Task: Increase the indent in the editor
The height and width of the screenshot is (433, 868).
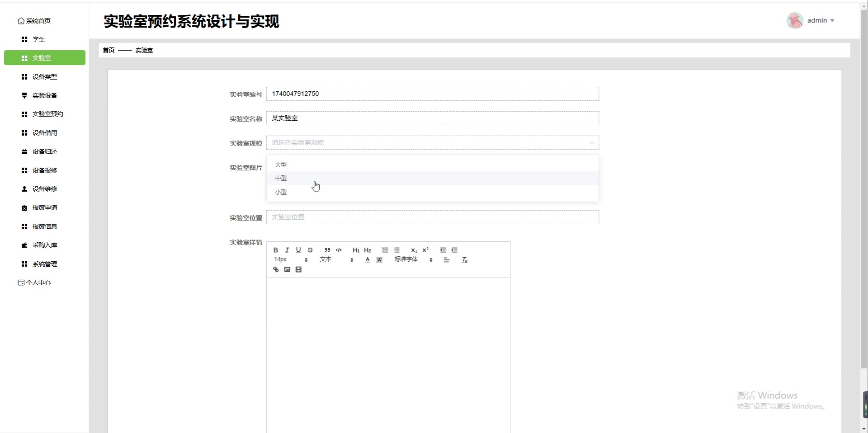Action: click(455, 250)
